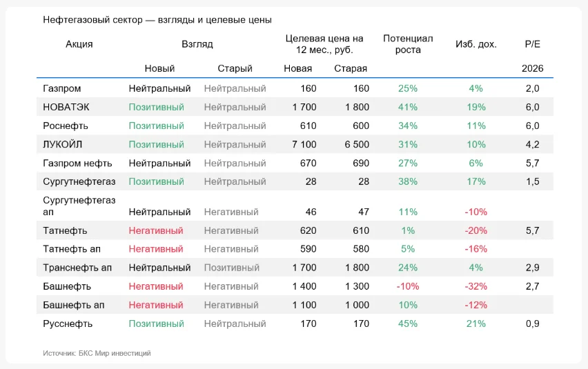Select the Транснефть ап row label
This screenshot has width=588, height=369.
point(77,268)
